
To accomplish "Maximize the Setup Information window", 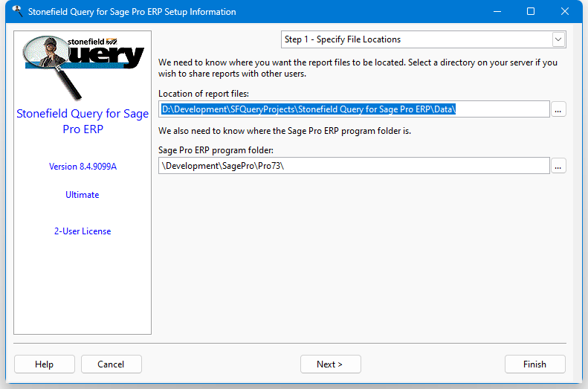I will click(x=531, y=12).
